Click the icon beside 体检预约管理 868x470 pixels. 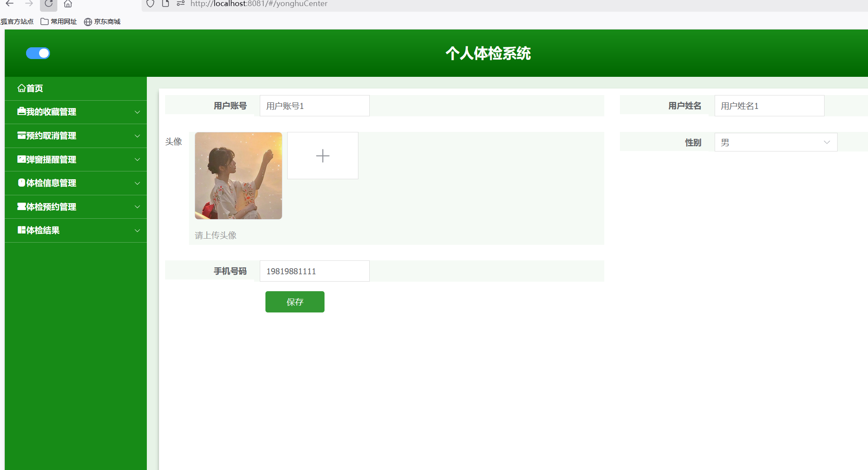pyautogui.click(x=21, y=207)
